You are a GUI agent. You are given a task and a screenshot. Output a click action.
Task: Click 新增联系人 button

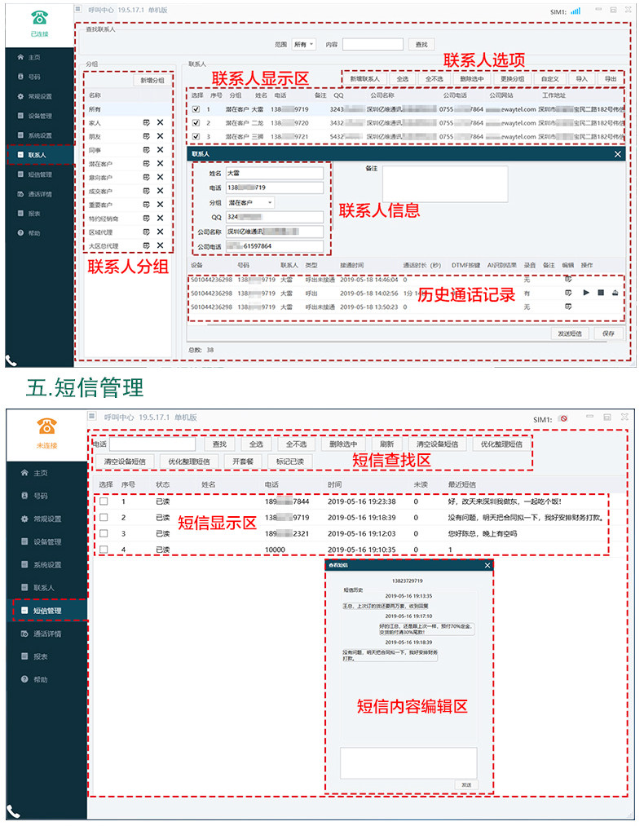[x=364, y=78]
